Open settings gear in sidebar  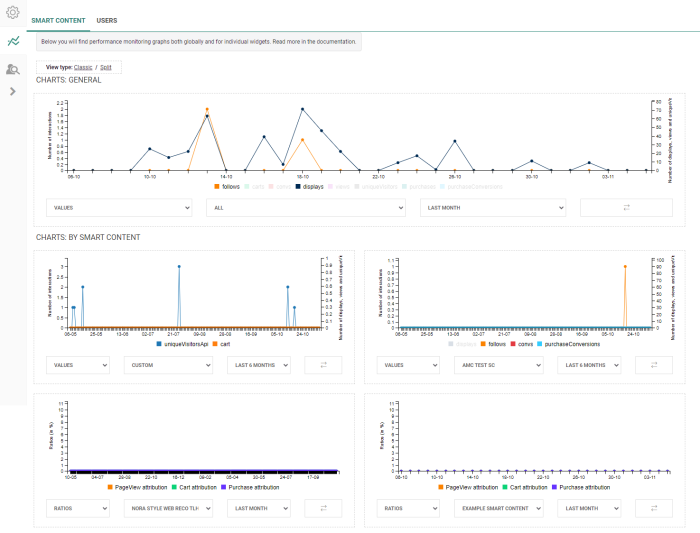(13, 14)
